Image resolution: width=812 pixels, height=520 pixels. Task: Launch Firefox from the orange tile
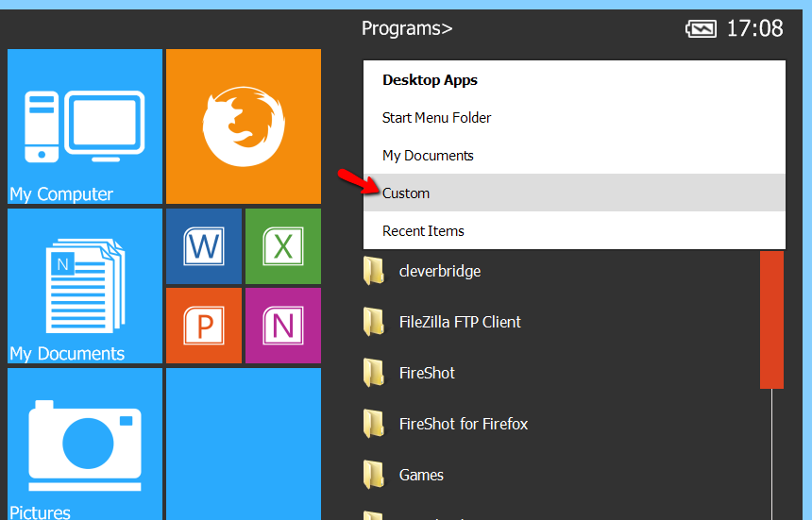[x=243, y=126]
